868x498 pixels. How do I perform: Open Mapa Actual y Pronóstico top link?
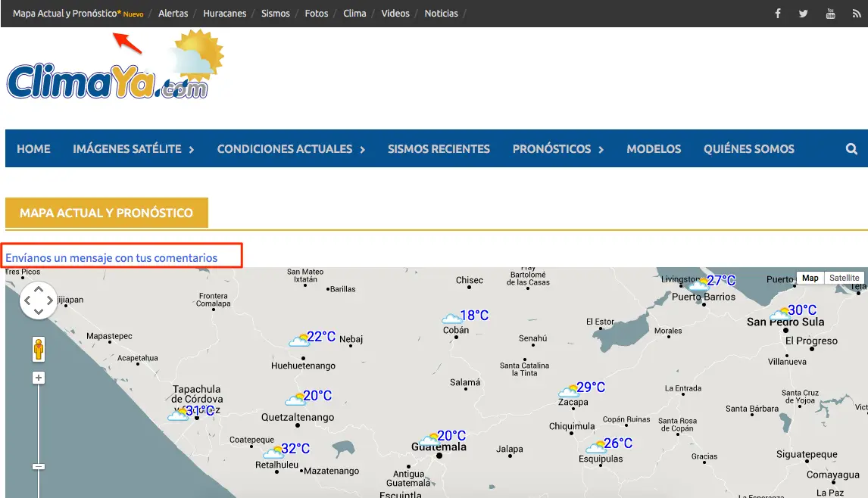pyautogui.click(x=78, y=14)
